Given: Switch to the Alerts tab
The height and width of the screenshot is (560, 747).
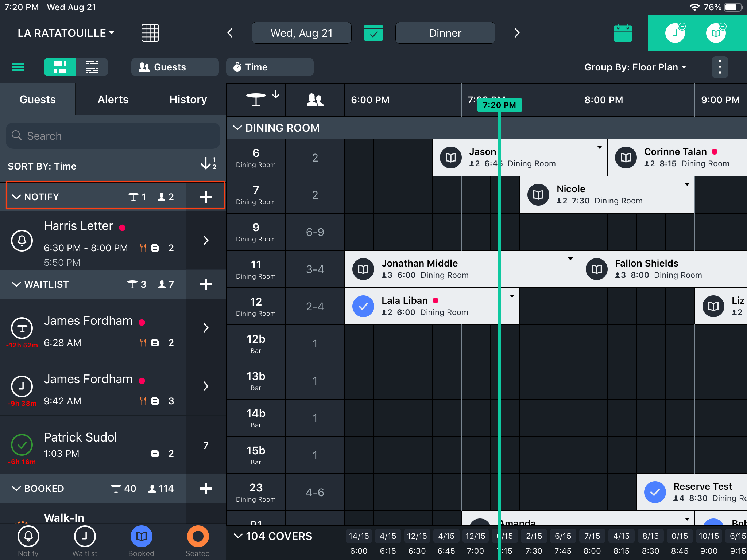Looking at the screenshot, I should tap(113, 100).
